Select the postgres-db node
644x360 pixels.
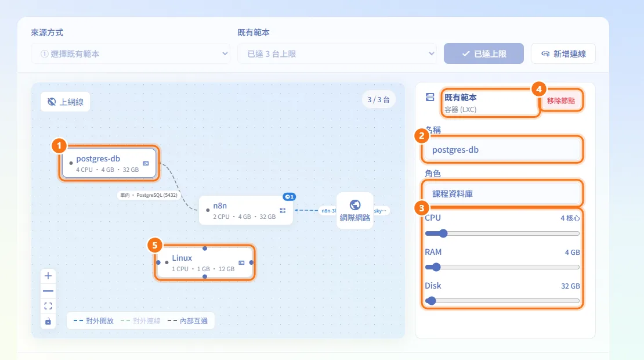coord(109,163)
